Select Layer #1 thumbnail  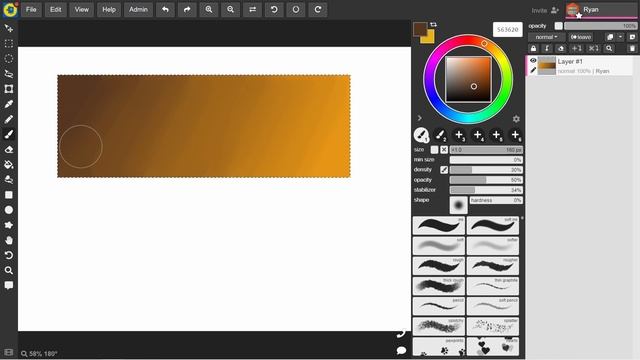coord(547,66)
